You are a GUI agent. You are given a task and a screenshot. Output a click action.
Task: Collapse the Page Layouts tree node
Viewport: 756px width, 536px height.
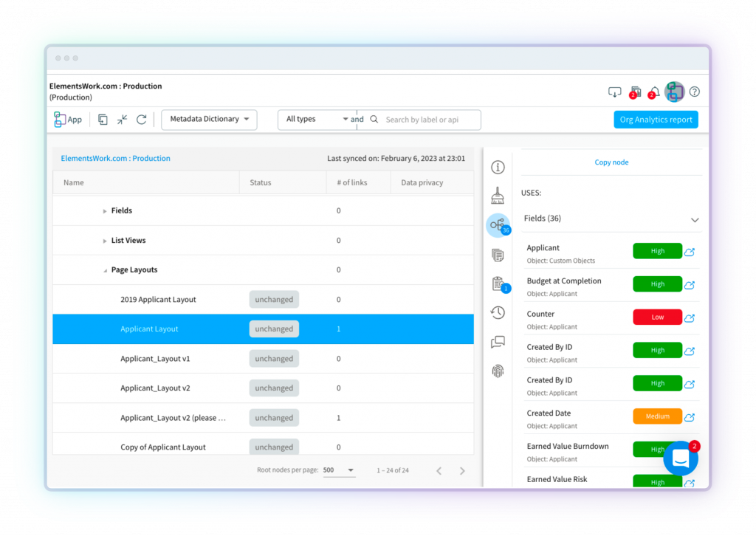pos(105,270)
